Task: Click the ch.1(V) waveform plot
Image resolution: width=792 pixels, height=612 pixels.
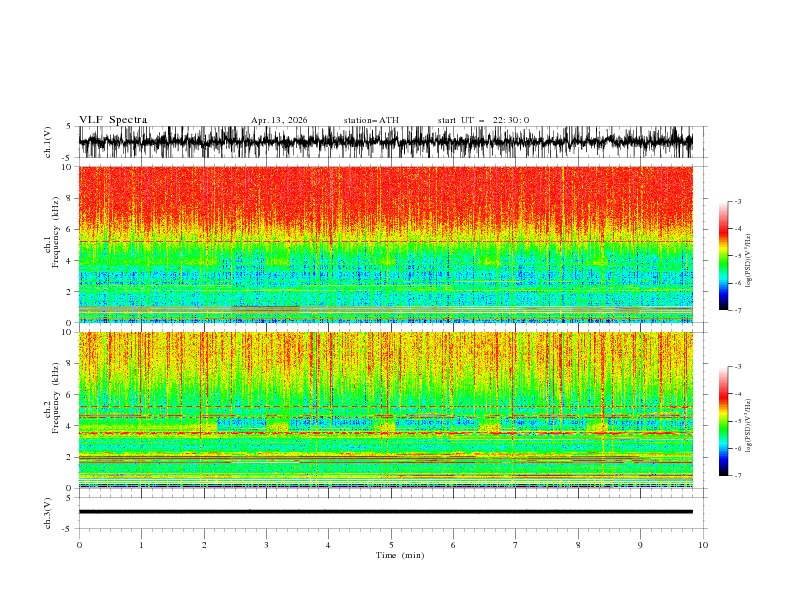Action: [x=386, y=142]
